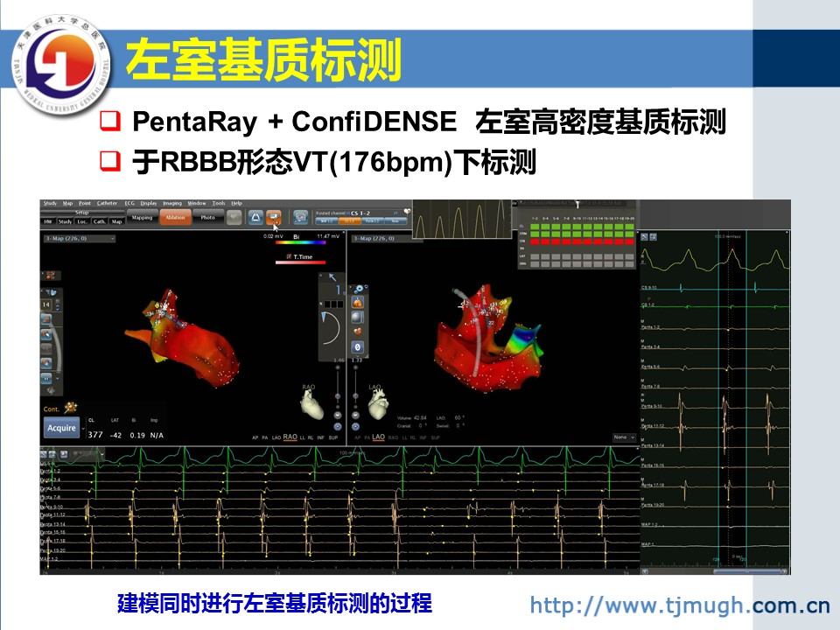Select the AP view in the left map

click(x=255, y=437)
